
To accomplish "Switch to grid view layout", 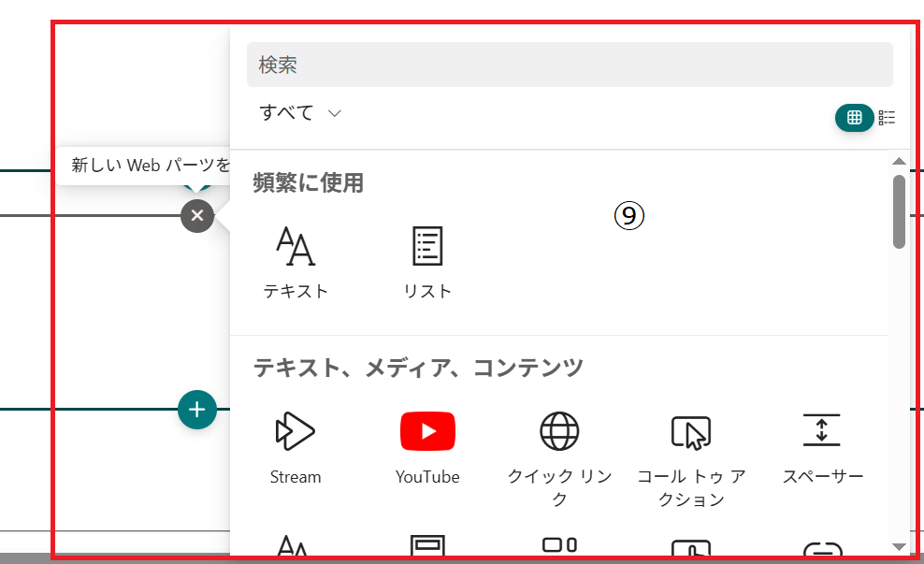I will click(854, 117).
